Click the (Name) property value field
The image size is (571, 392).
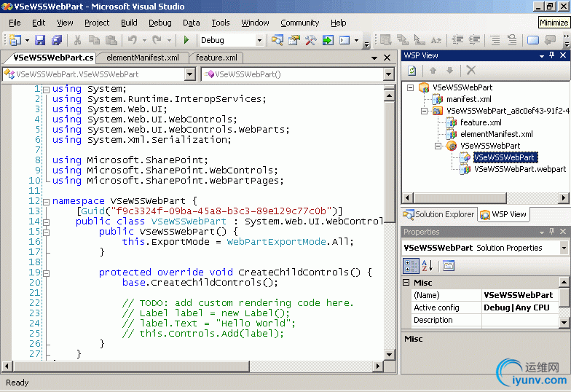[x=520, y=295]
